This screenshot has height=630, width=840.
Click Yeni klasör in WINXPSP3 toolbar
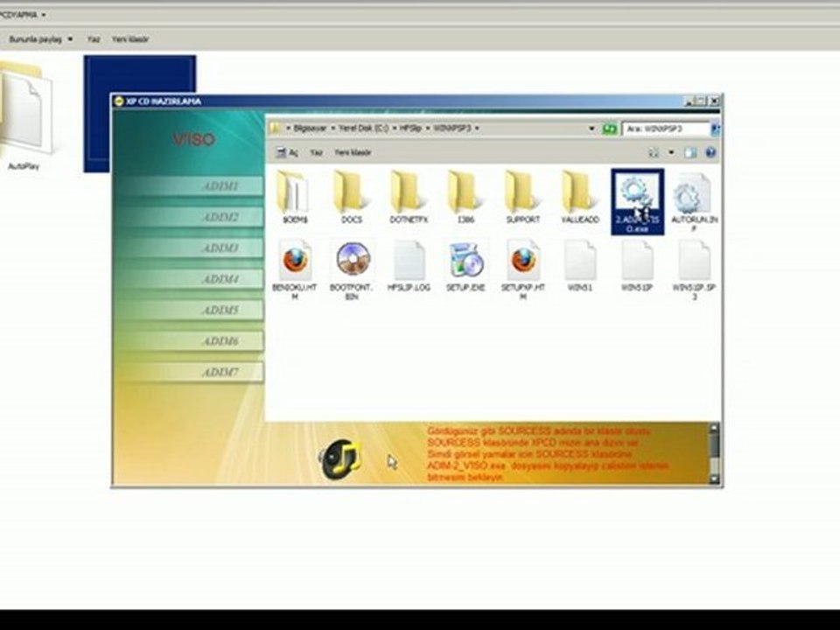coord(353,152)
